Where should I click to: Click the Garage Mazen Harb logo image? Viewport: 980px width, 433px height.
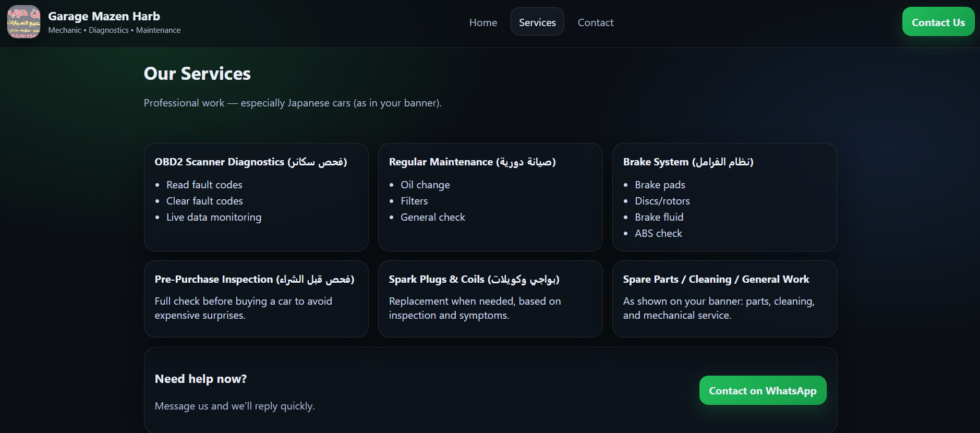(x=23, y=22)
